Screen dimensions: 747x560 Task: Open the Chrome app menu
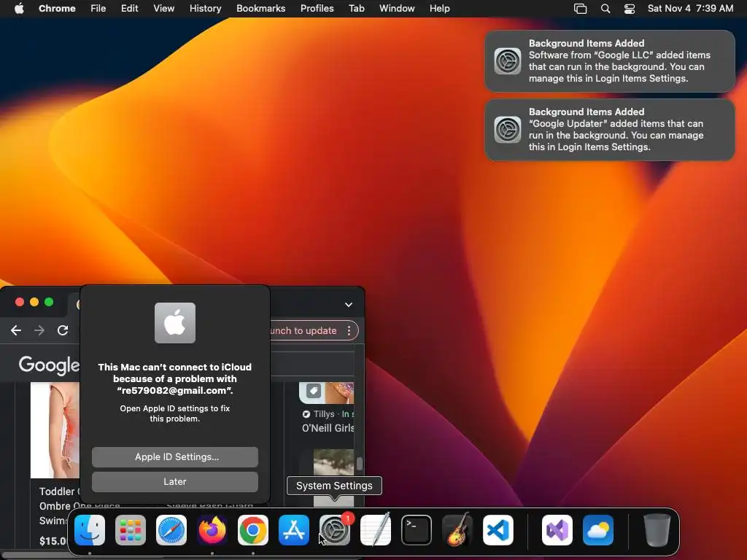point(57,9)
